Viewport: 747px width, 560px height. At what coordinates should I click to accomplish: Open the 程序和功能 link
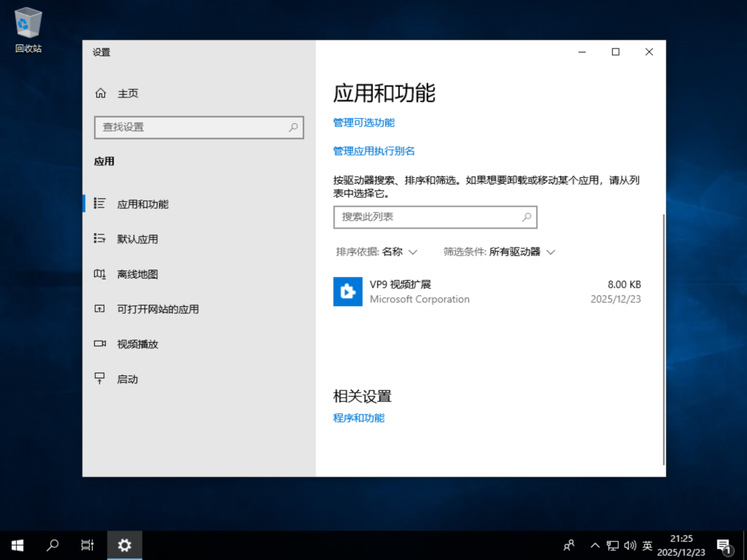[359, 418]
